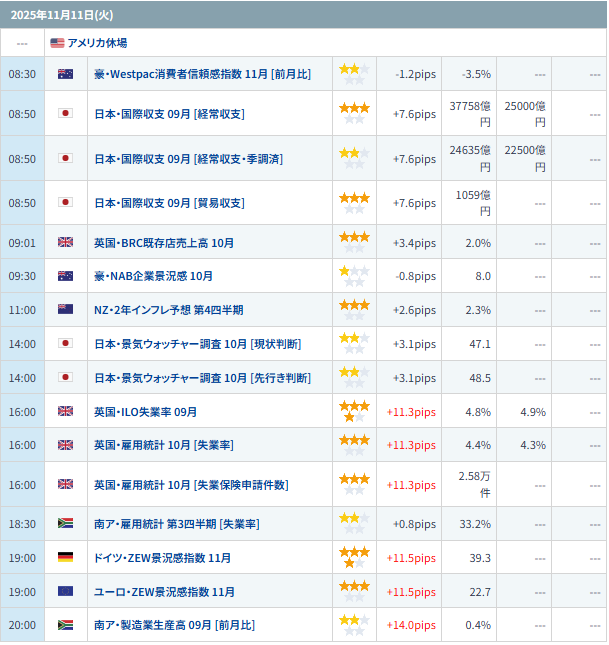Click the 09:01 time cell
609x645 pixels.
pos(22,242)
